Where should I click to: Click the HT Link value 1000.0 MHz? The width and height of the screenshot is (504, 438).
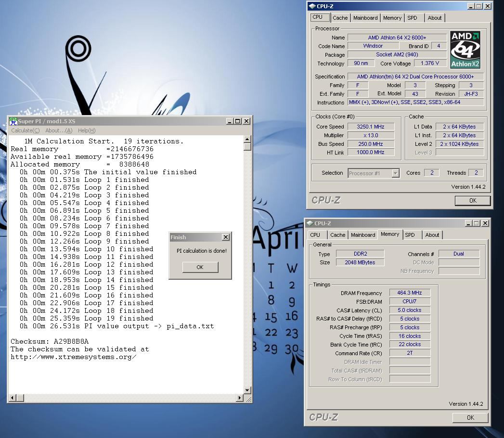point(371,152)
